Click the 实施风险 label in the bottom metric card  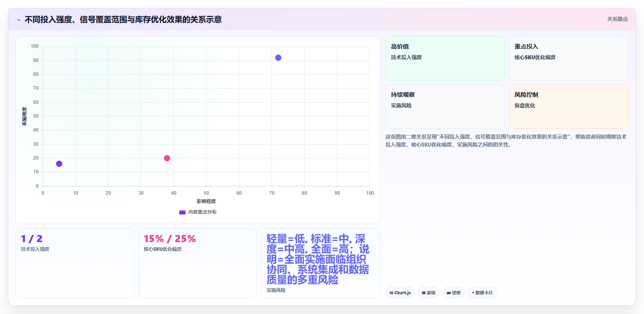coord(276,290)
